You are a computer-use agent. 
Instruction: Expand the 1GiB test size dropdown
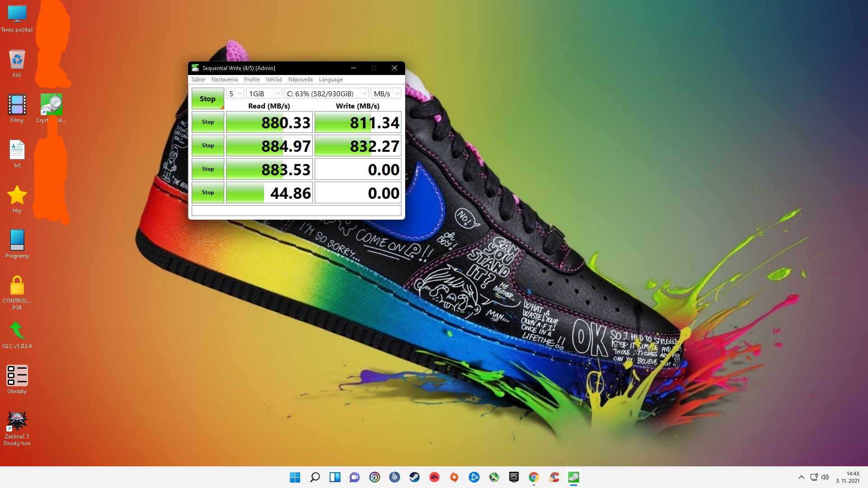click(264, 94)
